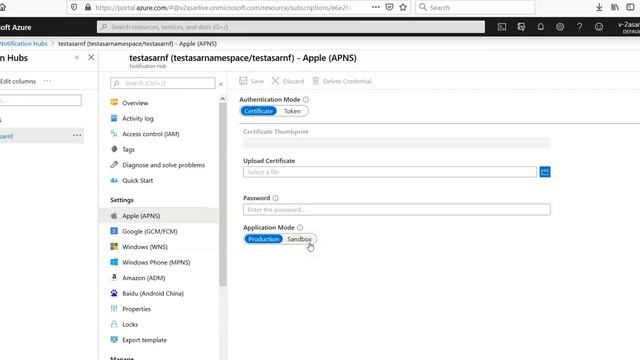Browse for certificate file folder icon
This screenshot has height=360, width=640.
pos(545,172)
